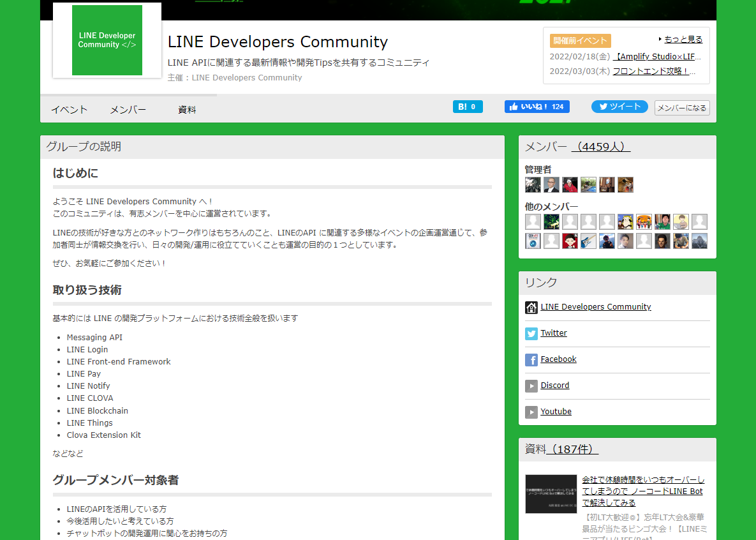Click the LINE Login list item

point(87,349)
